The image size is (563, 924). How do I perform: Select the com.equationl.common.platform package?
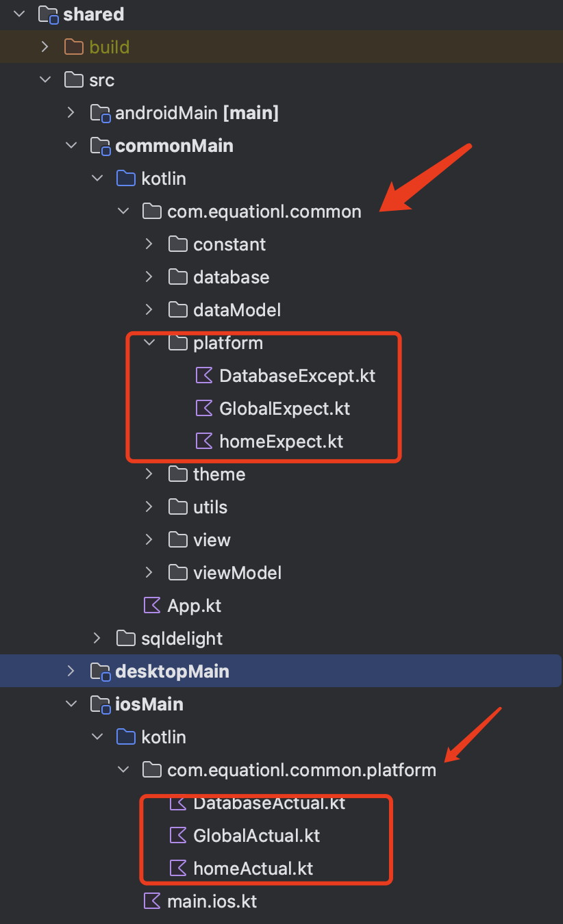point(301,770)
